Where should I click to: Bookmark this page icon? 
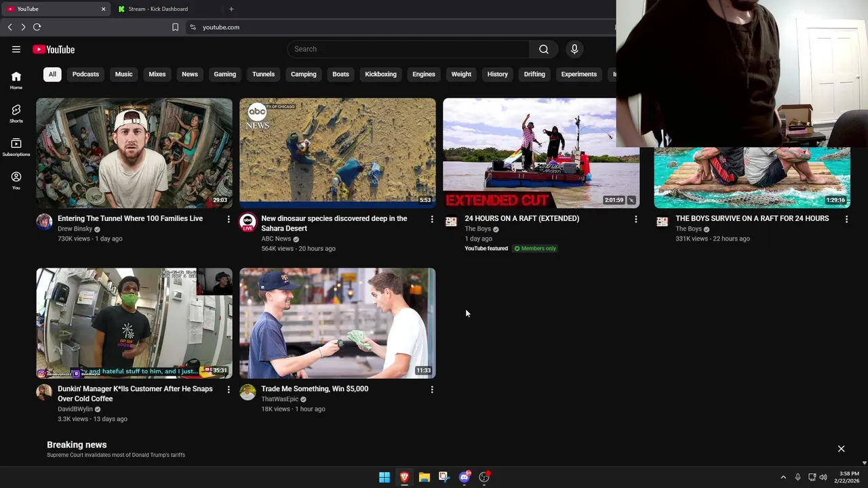tap(175, 27)
